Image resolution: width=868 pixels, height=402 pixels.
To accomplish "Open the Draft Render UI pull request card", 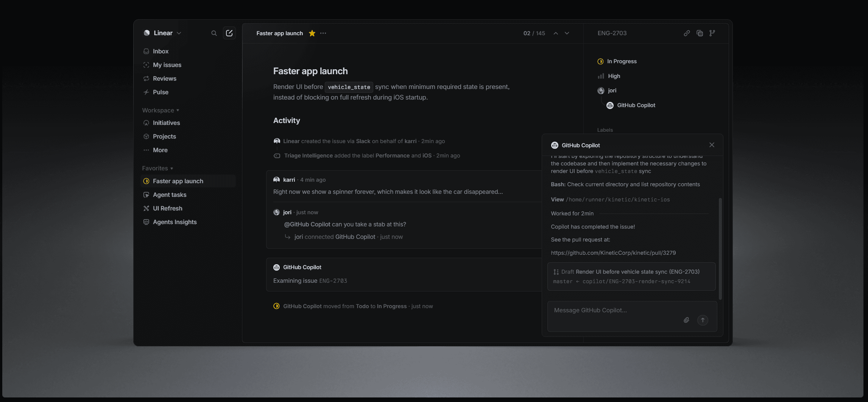I will 631,276.
